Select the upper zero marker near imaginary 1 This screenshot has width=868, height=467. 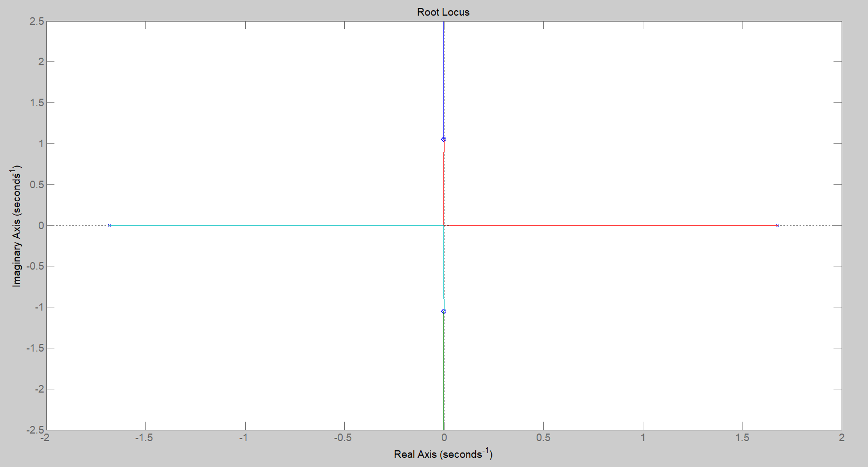pos(443,139)
